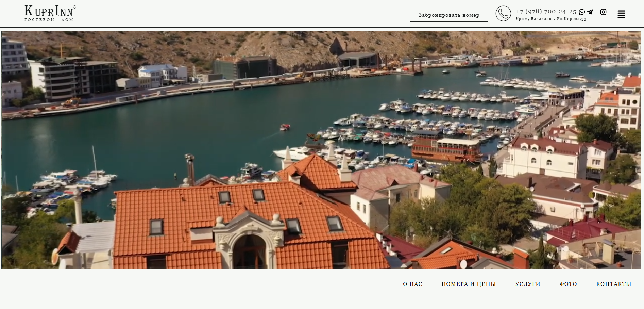Open the Telegram paper plane icon
Image resolution: width=644 pixels, height=309 pixels.
click(x=590, y=12)
